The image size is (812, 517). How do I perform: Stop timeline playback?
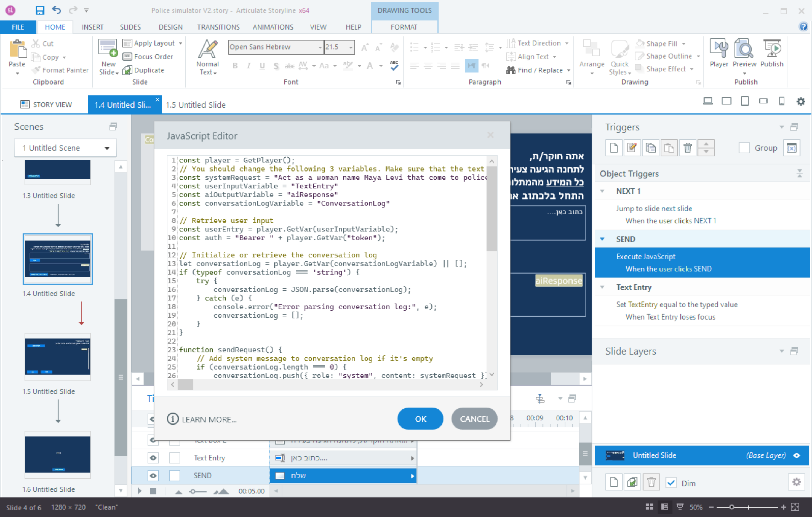[153, 491]
